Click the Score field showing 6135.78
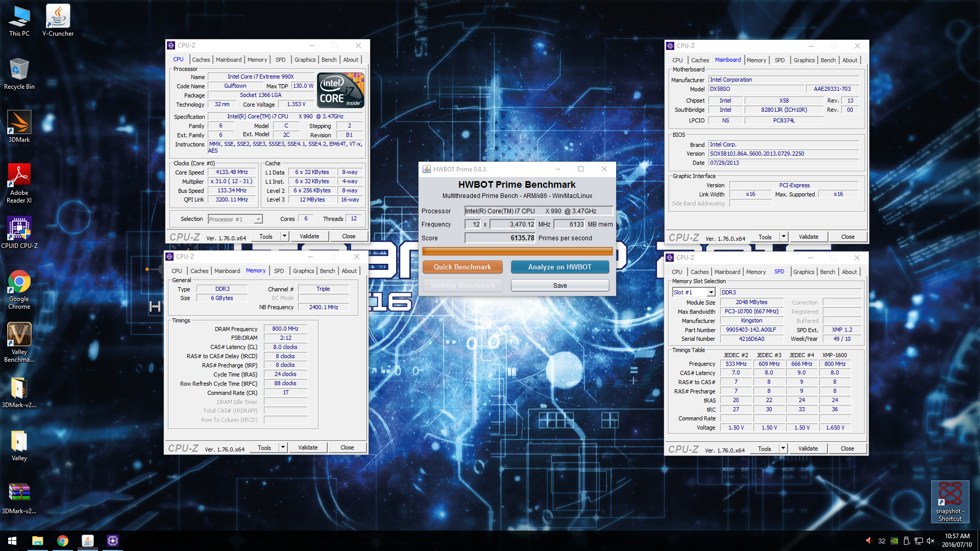The width and height of the screenshot is (980, 551). point(500,238)
